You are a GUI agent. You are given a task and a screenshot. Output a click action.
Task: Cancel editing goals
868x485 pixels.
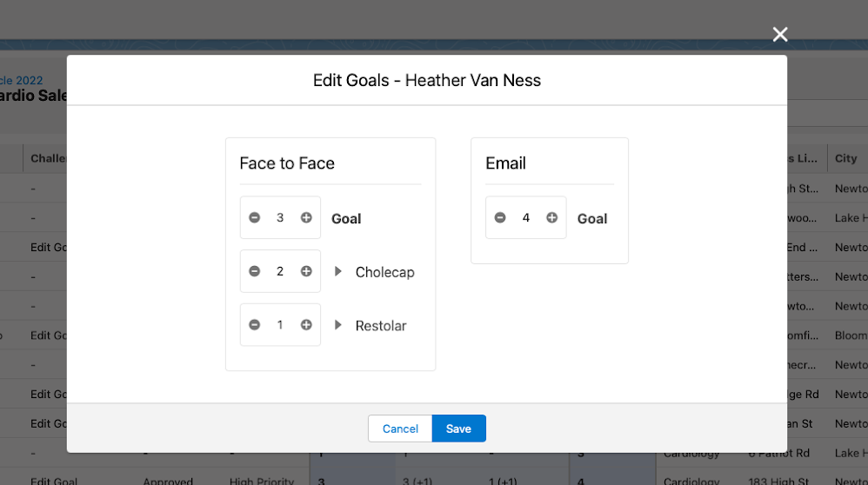point(400,429)
